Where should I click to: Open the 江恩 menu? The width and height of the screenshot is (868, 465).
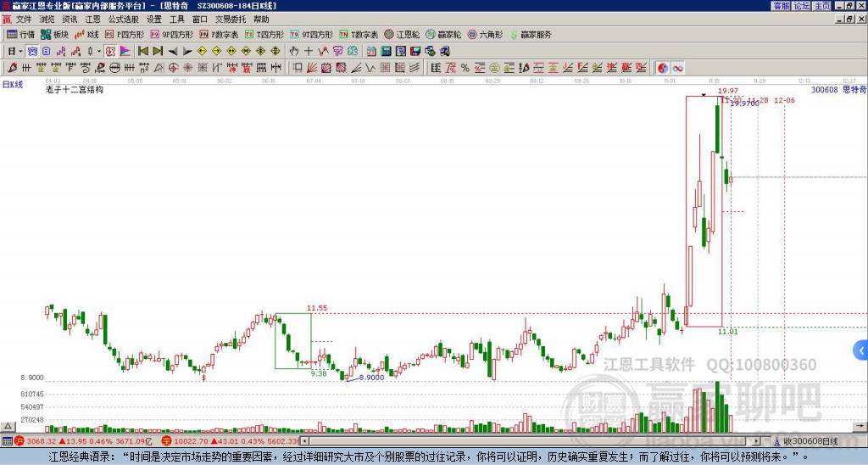tap(92, 20)
